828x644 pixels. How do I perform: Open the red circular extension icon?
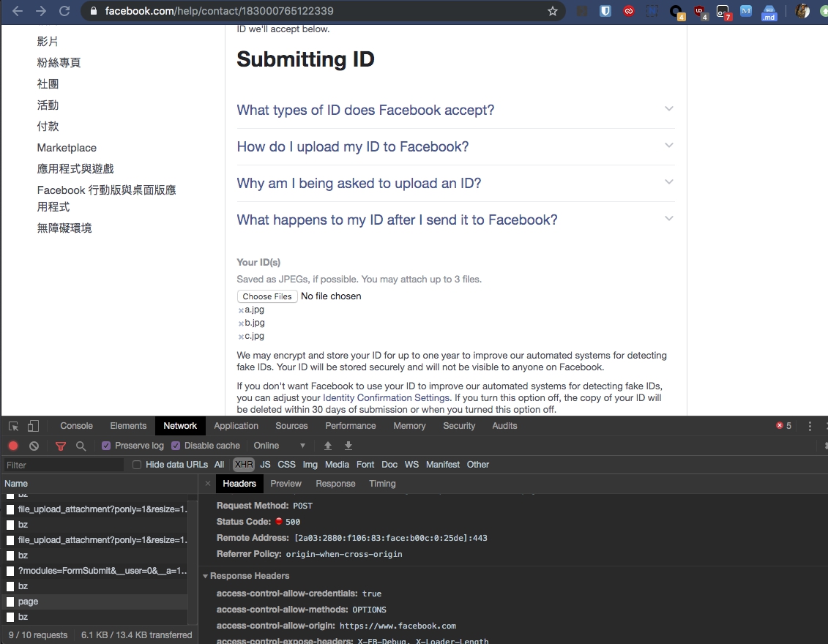point(629,11)
